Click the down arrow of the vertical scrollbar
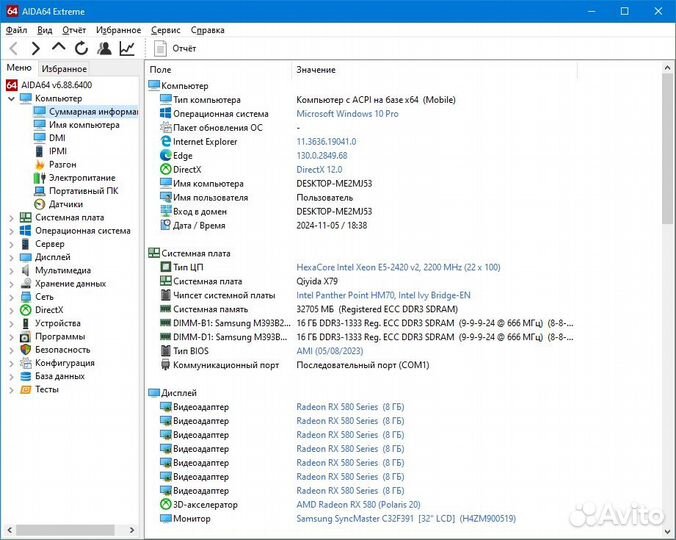 pyautogui.click(x=667, y=531)
